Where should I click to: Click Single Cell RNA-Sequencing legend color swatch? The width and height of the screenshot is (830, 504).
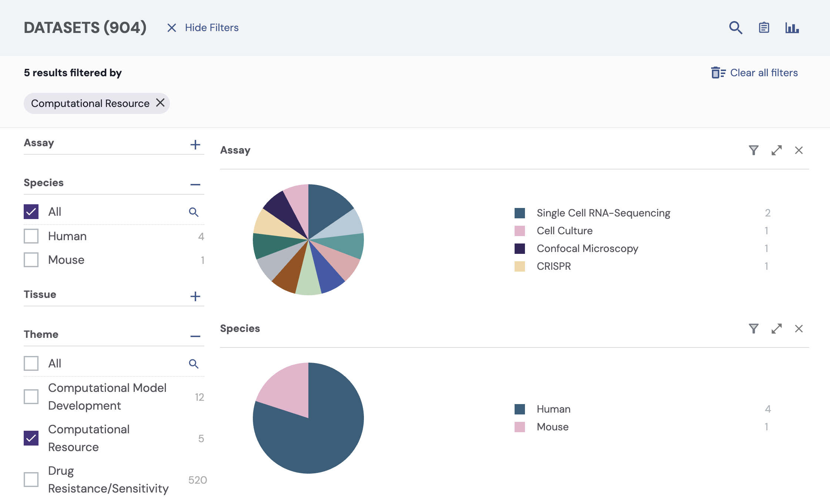click(520, 213)
